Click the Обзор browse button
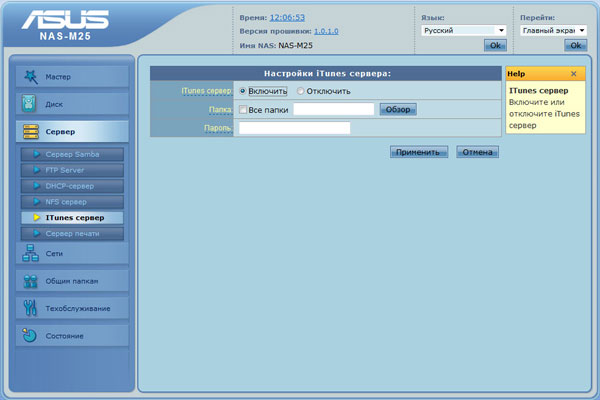This screenshot has height=400, width=600. click(398, 109)
